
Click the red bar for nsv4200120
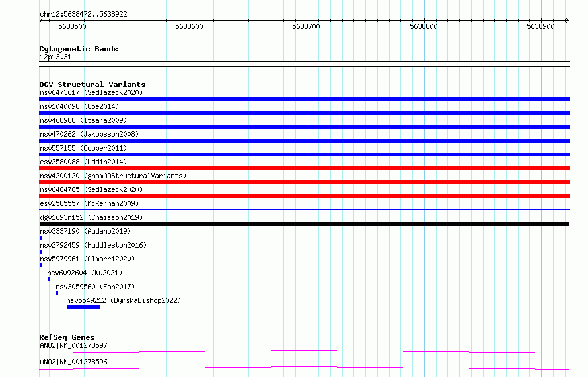pyautogui.click(x=304, y=182)
